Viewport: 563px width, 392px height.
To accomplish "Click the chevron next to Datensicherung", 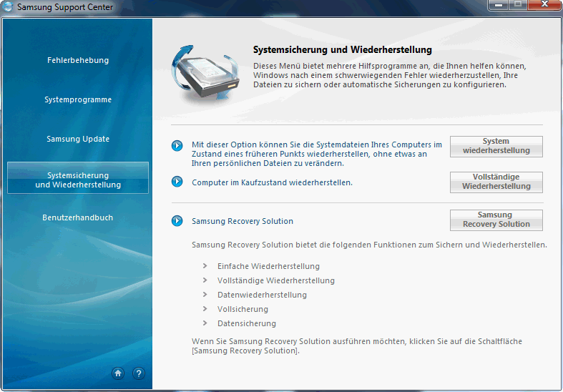I will [205, 323].
